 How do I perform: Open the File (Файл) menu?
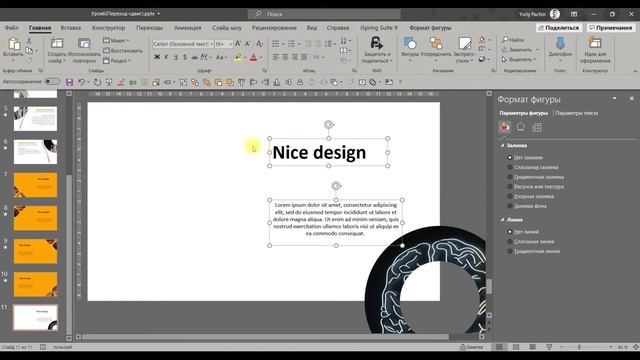tap(11, 28)
